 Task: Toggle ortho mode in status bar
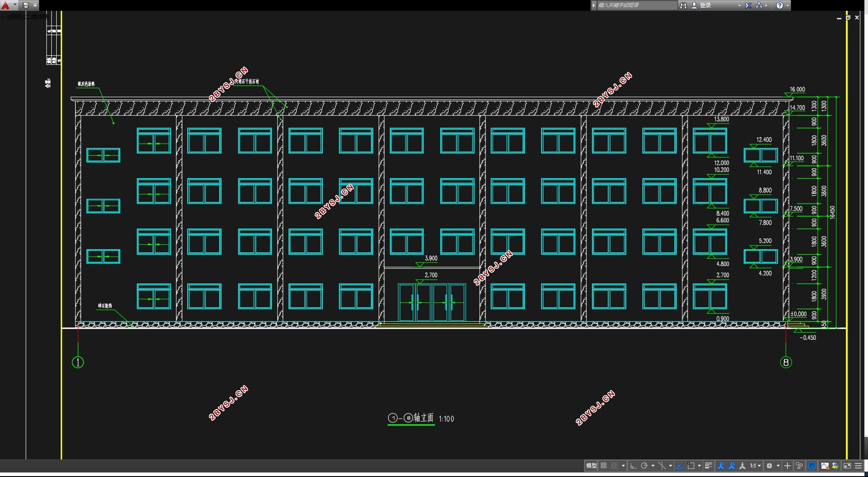(633, 466)
